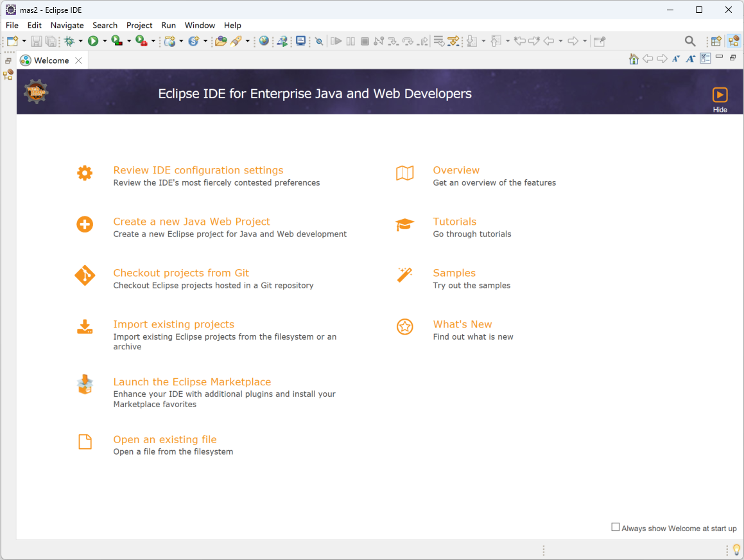
Task: Expand the Back navigation history dropdown arrow
Action: [561, 41]
